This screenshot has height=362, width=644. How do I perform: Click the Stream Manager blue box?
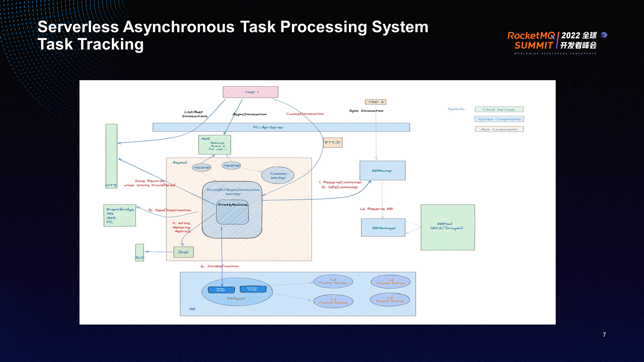221,290
